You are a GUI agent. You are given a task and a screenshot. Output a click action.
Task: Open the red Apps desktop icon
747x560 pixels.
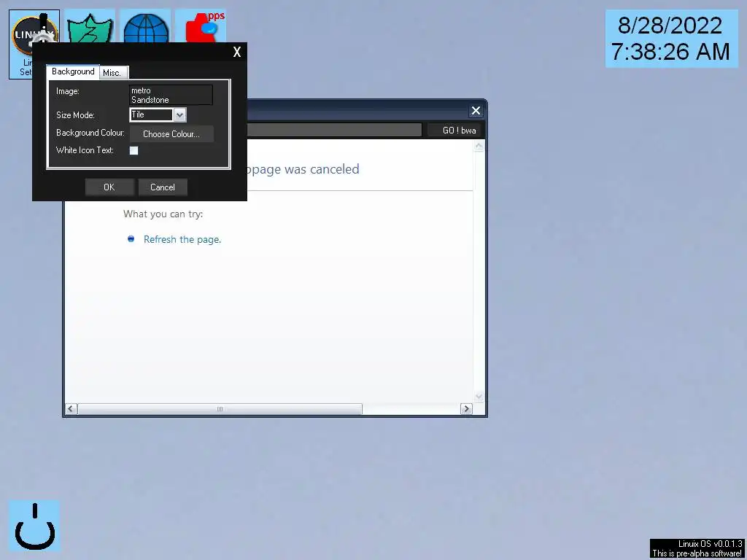click(x=201, y=26)
